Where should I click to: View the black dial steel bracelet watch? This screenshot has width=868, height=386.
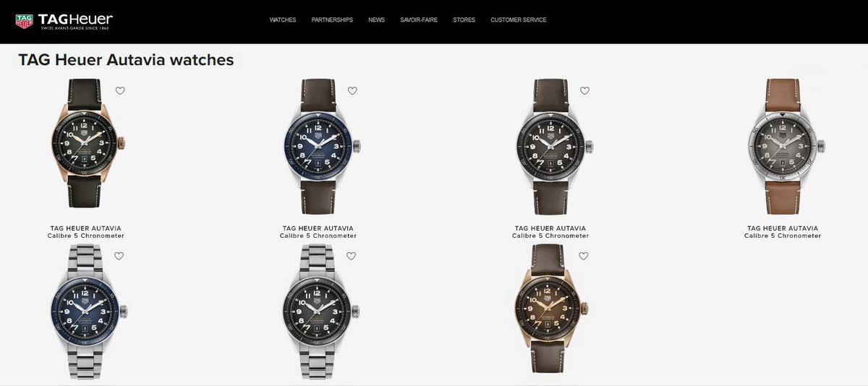319,312
